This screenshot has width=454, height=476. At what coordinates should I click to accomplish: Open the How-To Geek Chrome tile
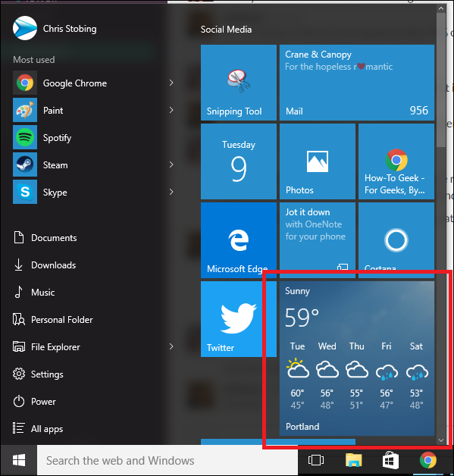(x=396, y=161)
